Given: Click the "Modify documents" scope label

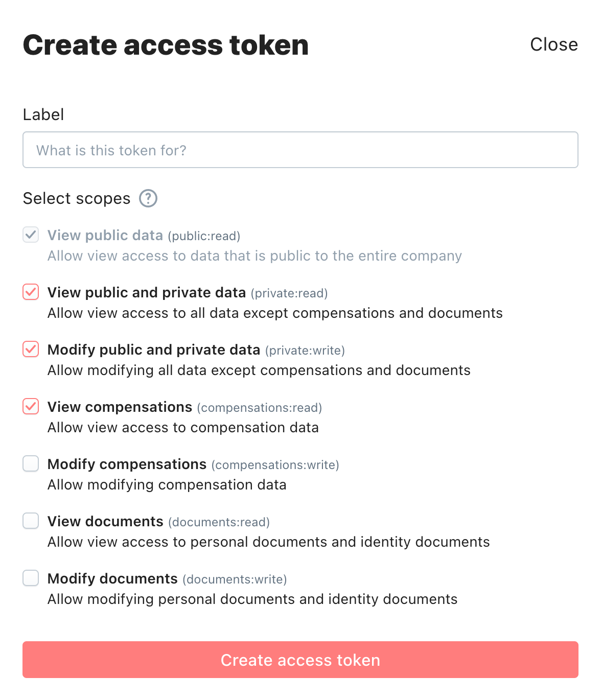Looking at the screenshot, I should point(112,578).
